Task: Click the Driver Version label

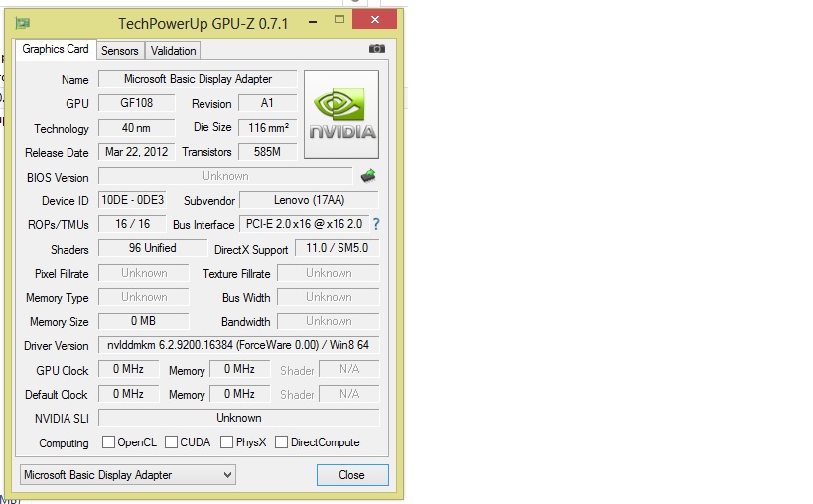Action: pos(56,346)
